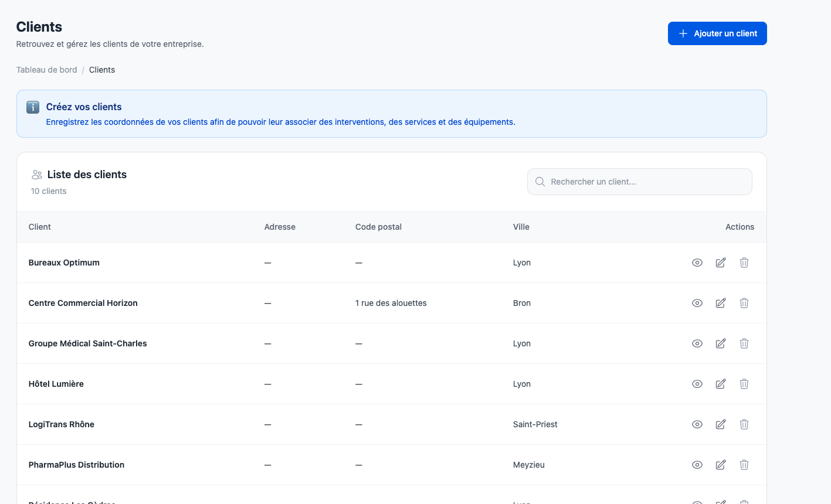Select the LogiTrans Rhône client name
831x504 pixels.
coord(62,424)
